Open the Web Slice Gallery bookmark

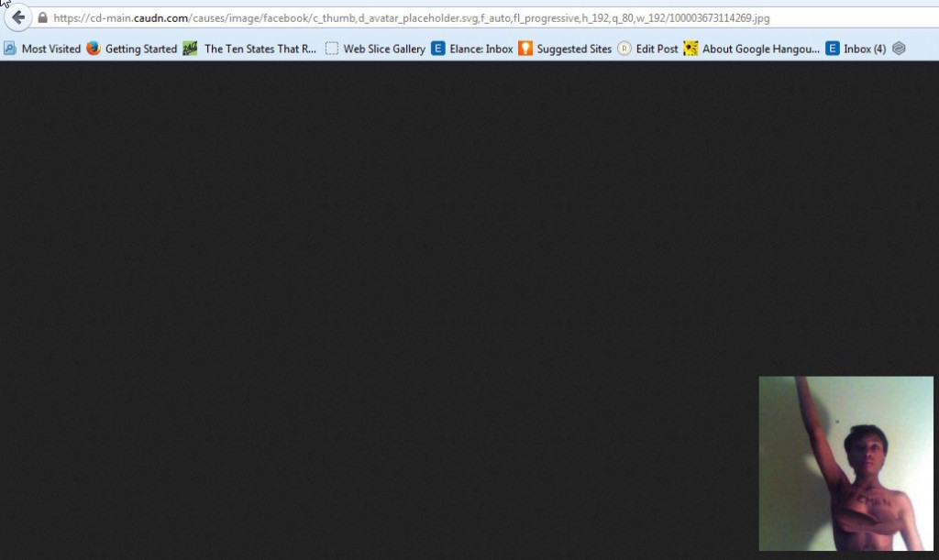pos(383,49)
